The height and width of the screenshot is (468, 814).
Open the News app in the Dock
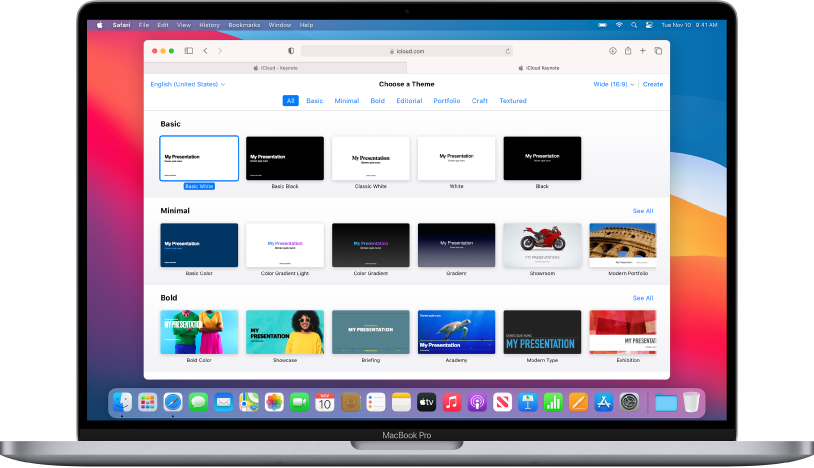point(502,402)
